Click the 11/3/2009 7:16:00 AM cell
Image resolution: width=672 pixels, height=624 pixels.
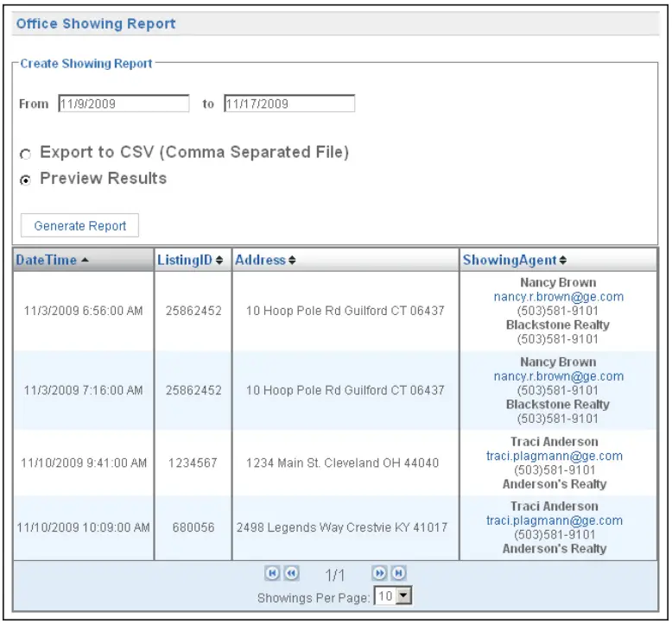pos(83,391)
